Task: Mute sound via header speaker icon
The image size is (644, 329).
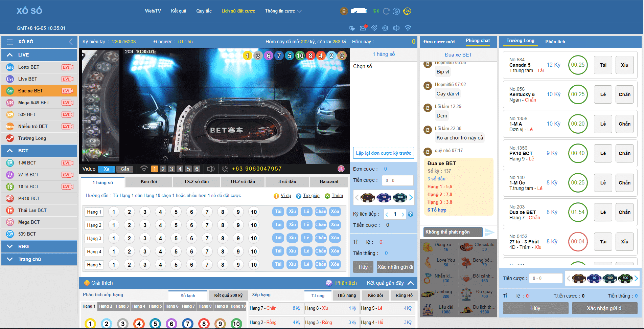Action: pos(396,28)
